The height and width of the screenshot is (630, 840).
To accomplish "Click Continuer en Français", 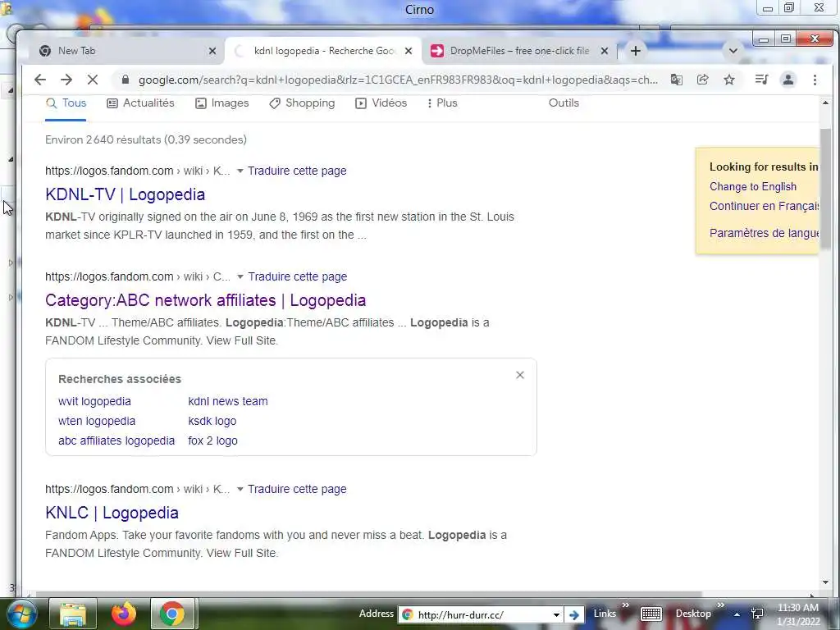I will [764, 206].
